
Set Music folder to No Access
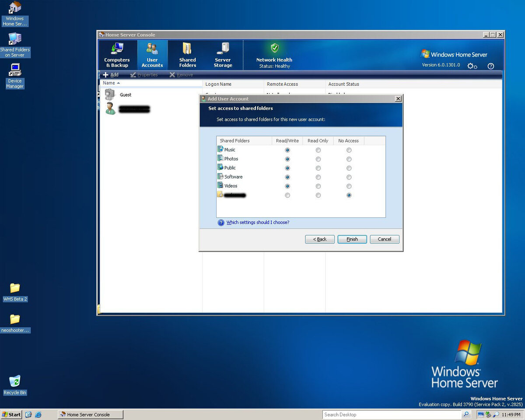pyautogui.click(x=349, y=150)
